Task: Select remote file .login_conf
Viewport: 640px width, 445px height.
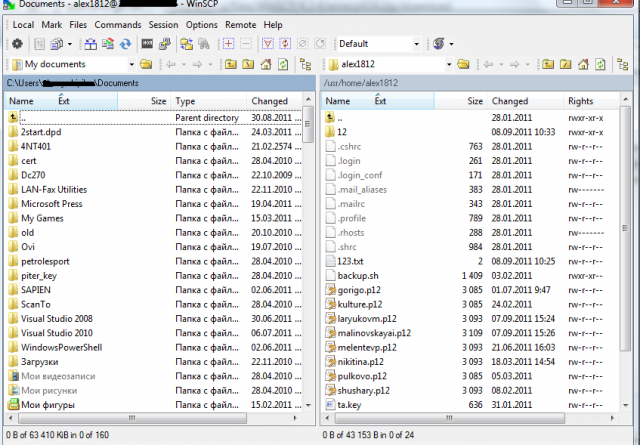Action: coord(360,175)
